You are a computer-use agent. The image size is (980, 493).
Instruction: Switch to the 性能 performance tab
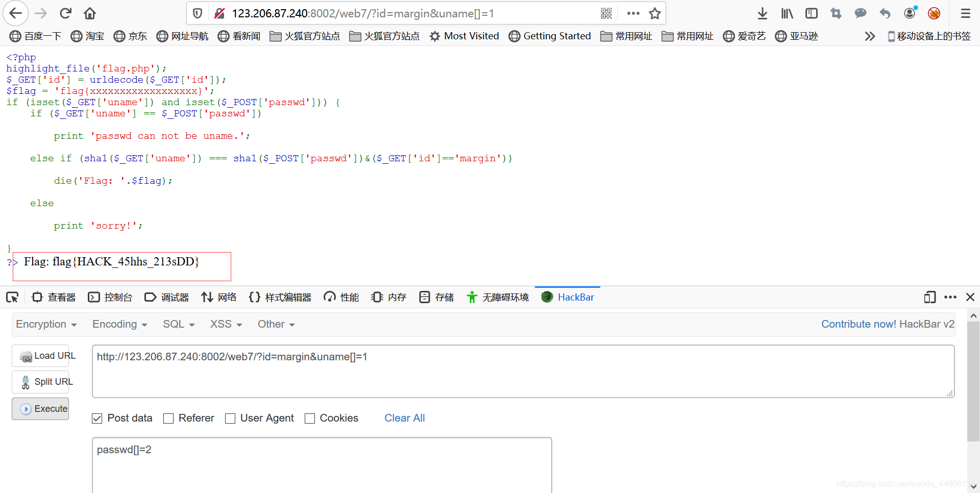coord(341,297)
